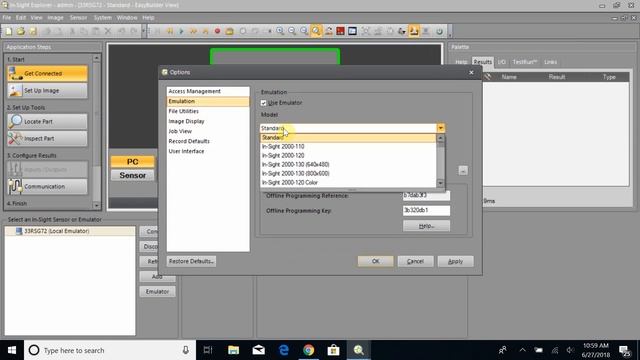Open the Mail app from the taskbar
640x360 pixels.
258,350
